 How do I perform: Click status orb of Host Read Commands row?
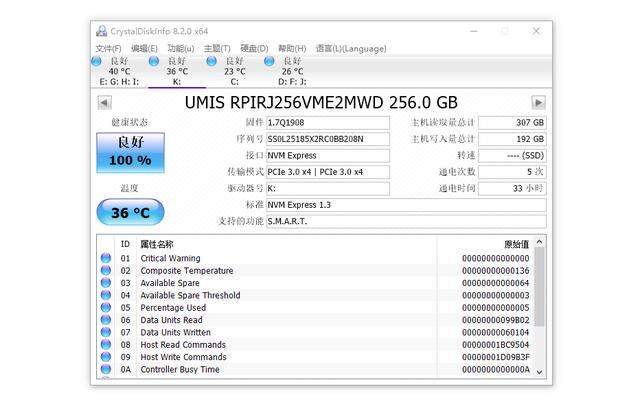[106, 344]
